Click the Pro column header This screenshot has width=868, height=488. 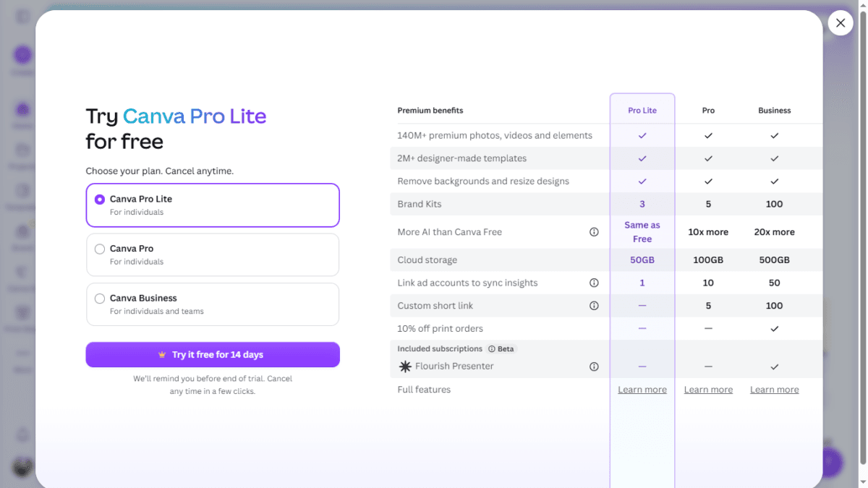[708, 111]
